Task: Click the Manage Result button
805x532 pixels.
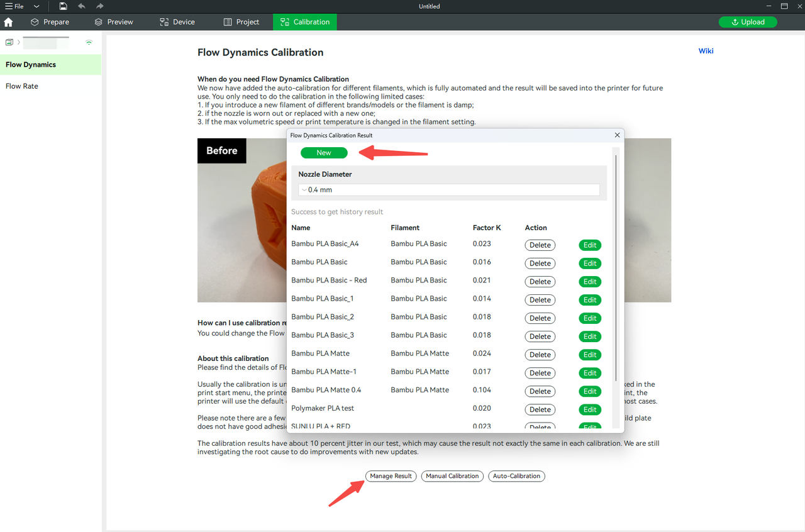Action: (x=391, y=476)
